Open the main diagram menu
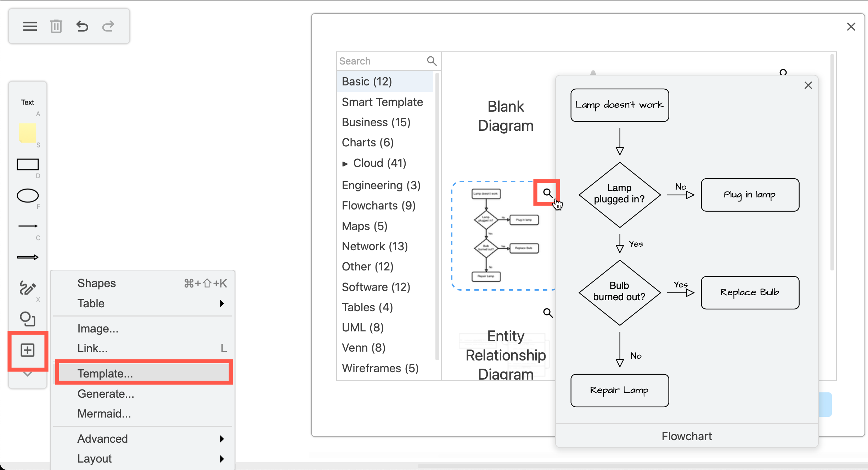 point(30,26)
